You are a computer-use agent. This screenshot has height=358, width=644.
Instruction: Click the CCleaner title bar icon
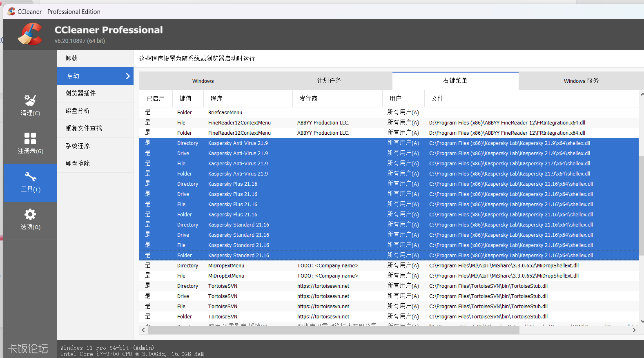click(11, 11)
